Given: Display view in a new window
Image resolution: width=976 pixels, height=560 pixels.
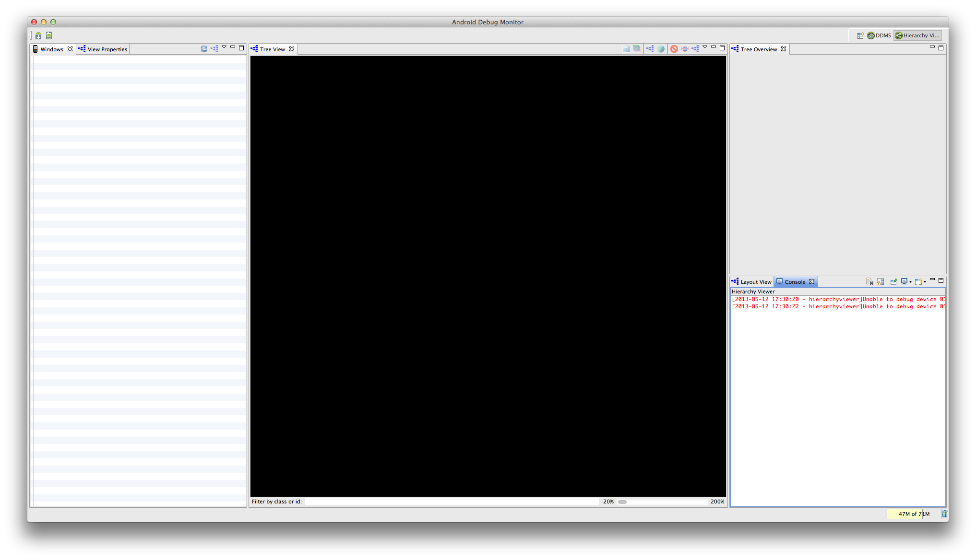Looking at the screenshot, I should coord(661,48).
